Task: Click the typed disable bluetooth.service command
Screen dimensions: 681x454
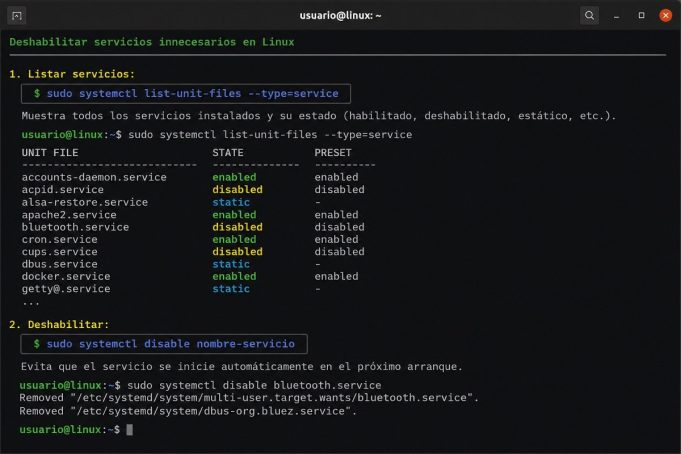Action: pyautogui.click(x=254, y=386)
